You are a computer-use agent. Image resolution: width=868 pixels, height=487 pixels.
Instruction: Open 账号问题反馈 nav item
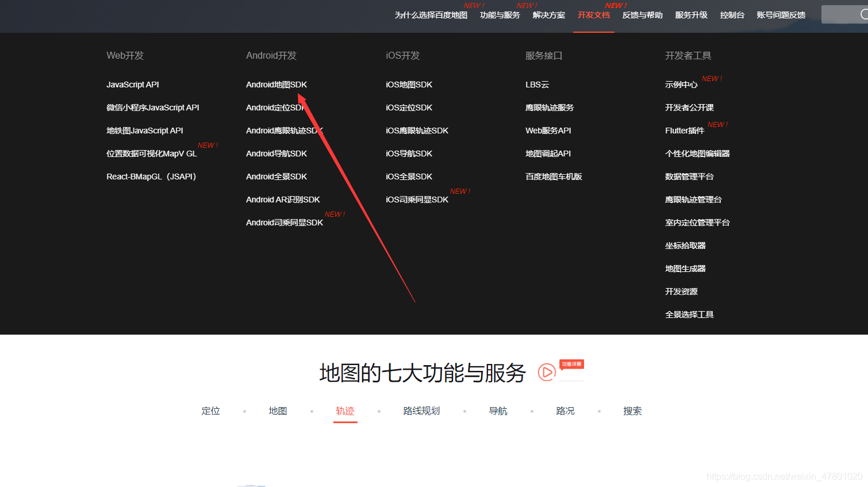(x=781, y=15)
